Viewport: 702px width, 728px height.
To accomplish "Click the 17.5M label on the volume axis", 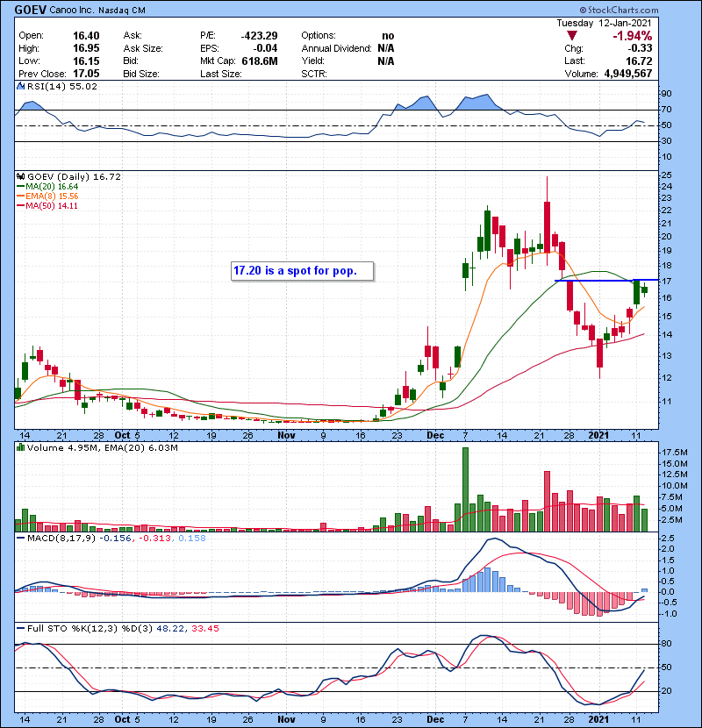I will [675, 453].
